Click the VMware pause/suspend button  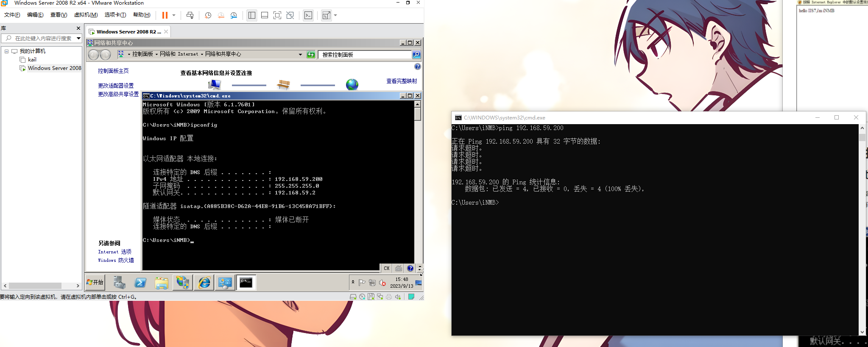[x=165, y=15]
